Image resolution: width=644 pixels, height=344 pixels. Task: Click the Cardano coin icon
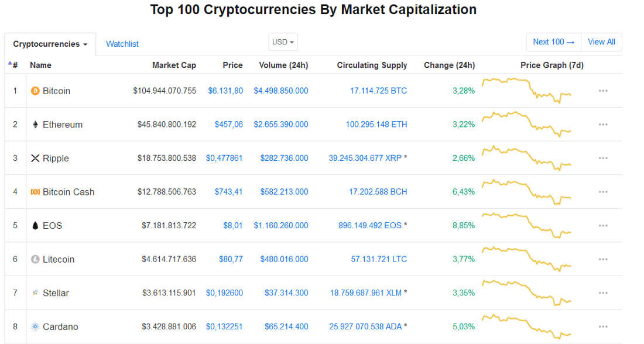click(36, 326)
